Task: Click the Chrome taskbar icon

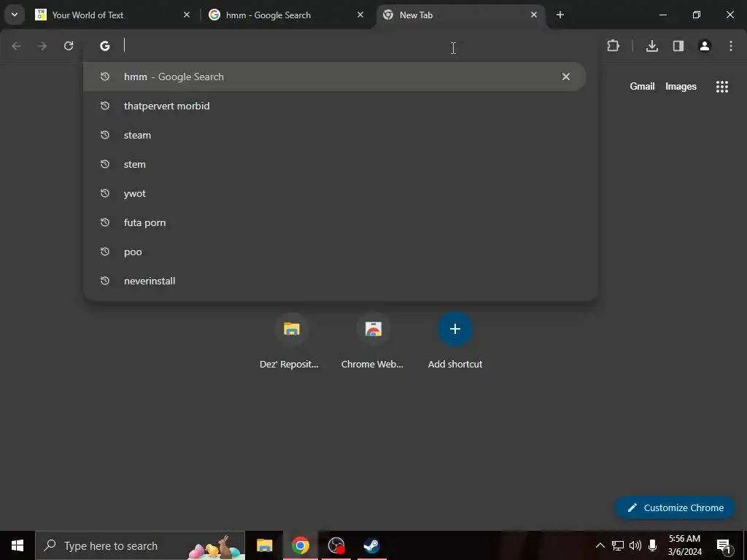Action: tap(300, 545)
